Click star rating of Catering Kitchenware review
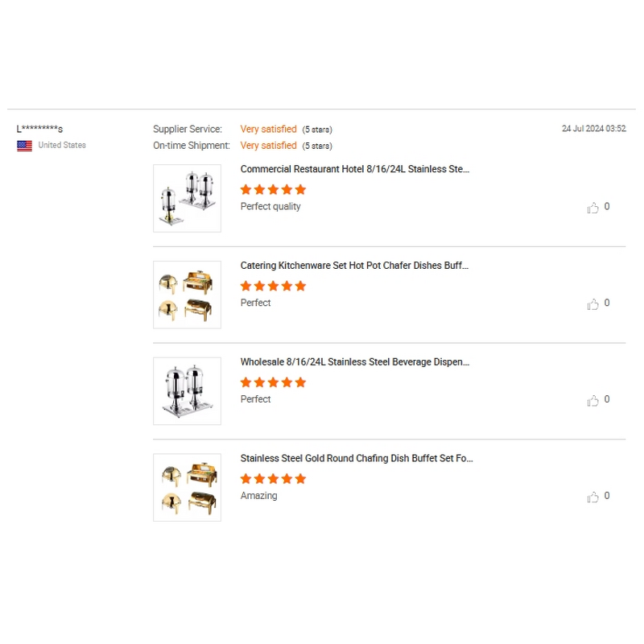644x644 pixels. point(273,287)
